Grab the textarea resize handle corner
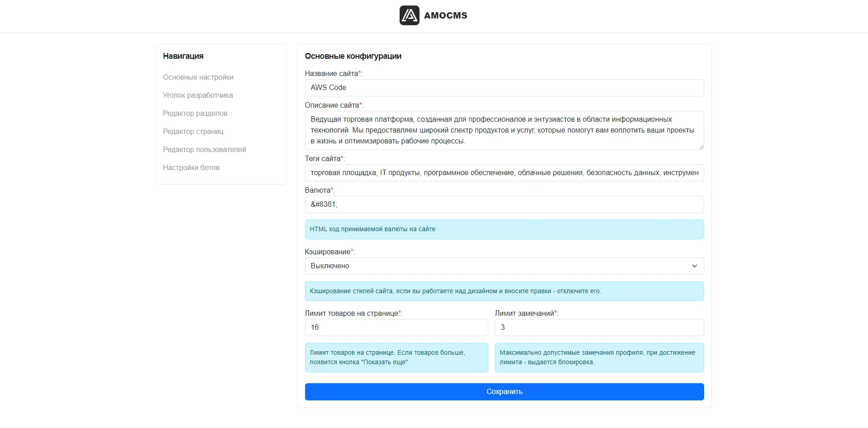The height and width of the screenshot is (428, 868). click(701, 147)
